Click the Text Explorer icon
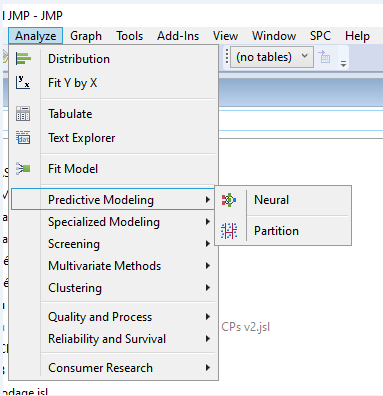Screen dimensions: 383x396 tap(23, 137)
